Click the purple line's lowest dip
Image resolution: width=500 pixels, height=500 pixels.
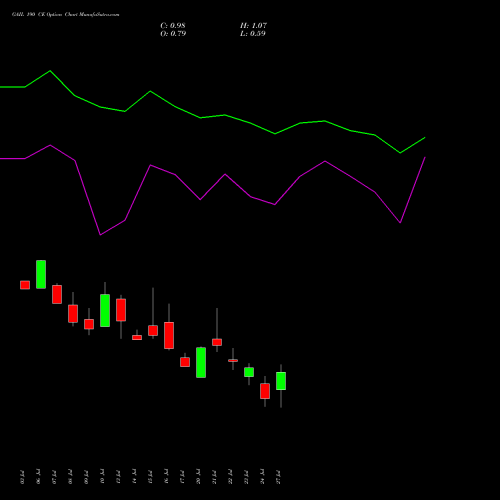[x=100, y=235]
